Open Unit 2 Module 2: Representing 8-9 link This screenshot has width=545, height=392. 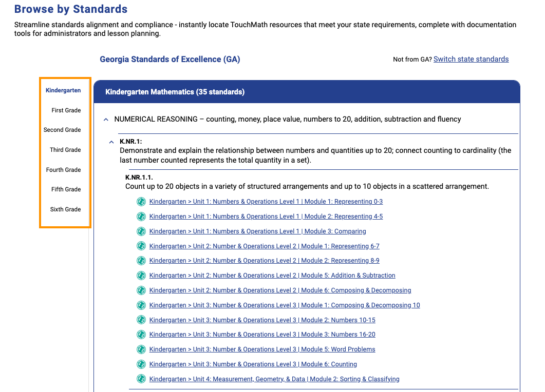point(265,261)
